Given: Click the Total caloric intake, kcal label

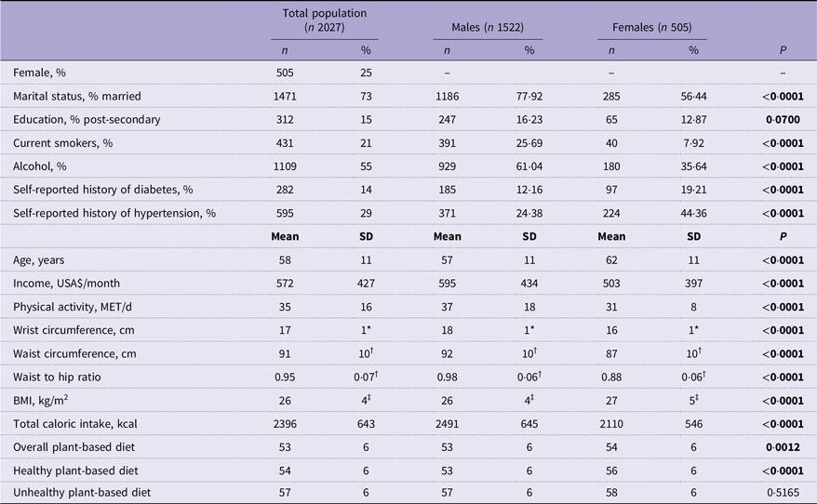Looking at the screenshot, I should click(x=75, y=424).
